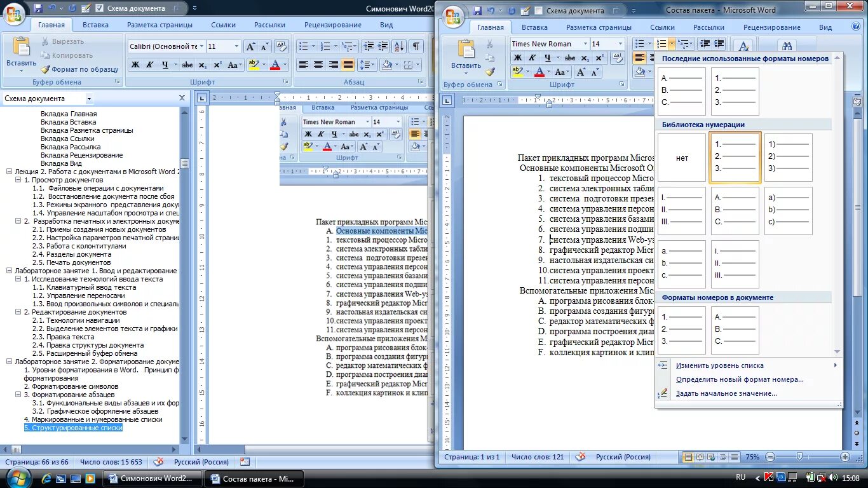Click subscript icon in Симонович window ribbon

coord(202,65)
